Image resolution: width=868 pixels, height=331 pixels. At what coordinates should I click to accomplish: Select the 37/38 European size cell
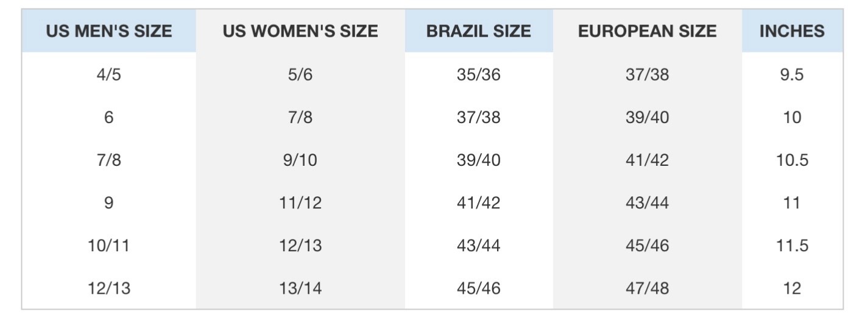647,75
